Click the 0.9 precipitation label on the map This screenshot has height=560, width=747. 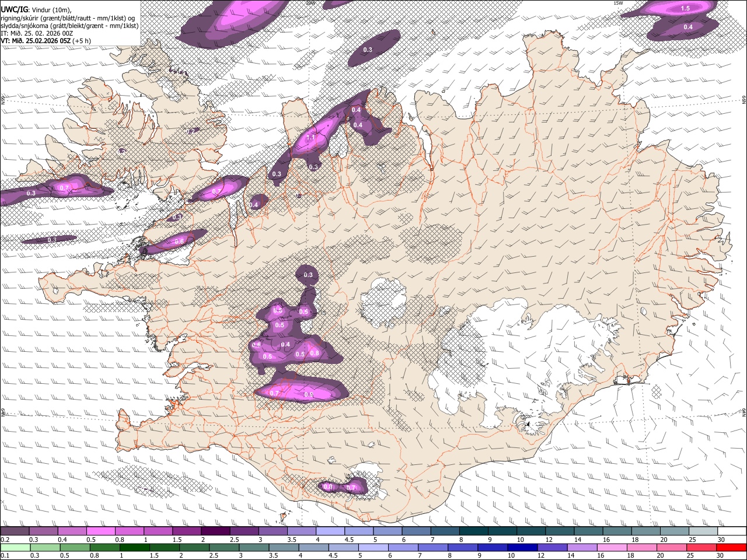[309, 395]
